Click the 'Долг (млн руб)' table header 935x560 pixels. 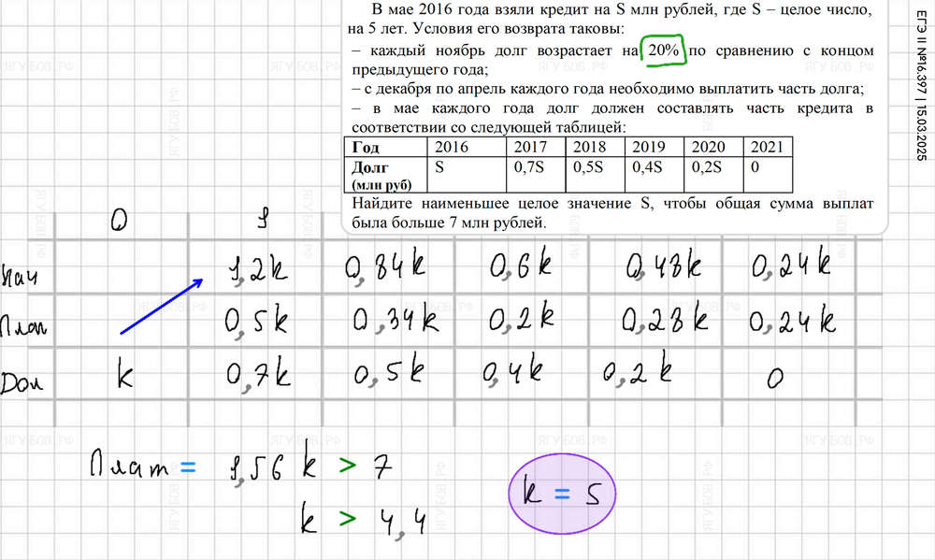coord(381,175)
